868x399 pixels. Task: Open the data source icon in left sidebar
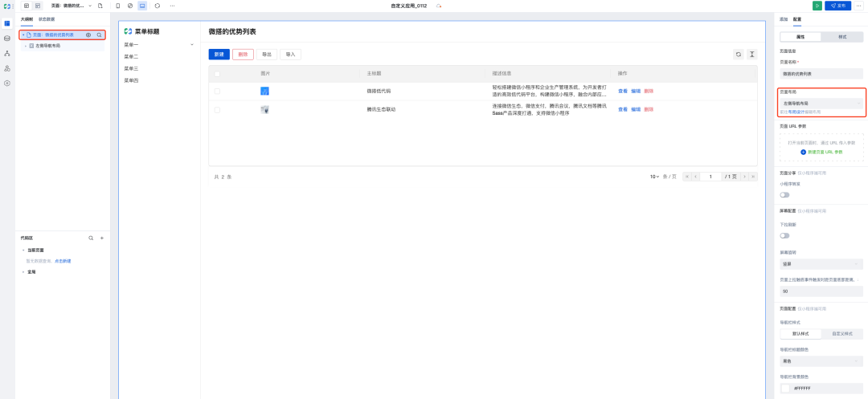(x=7, y=38)
